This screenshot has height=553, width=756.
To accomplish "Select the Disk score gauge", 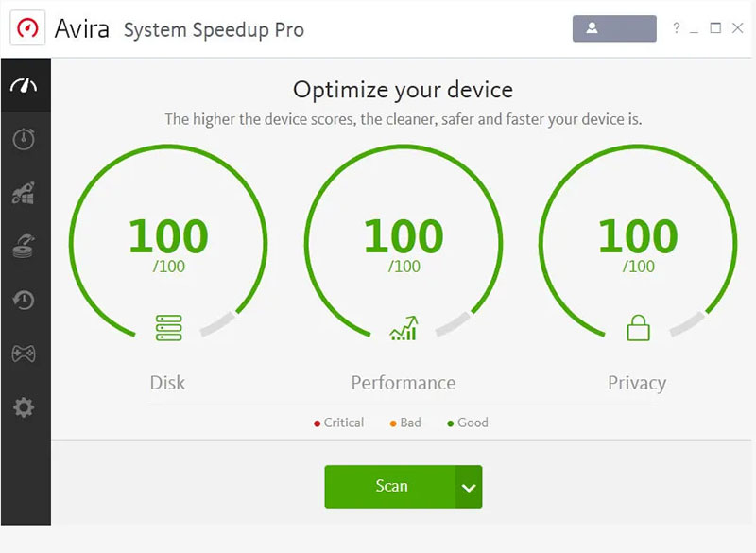I will 168,244.
